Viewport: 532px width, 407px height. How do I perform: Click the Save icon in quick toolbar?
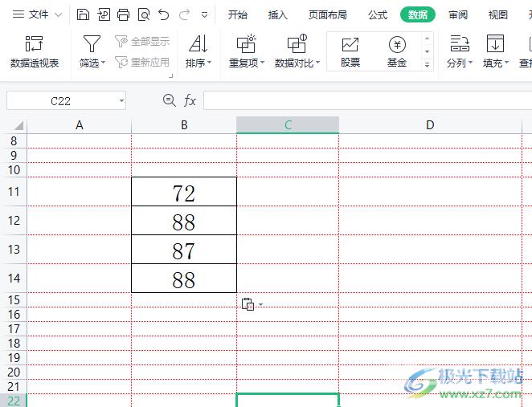pos(83,14)
